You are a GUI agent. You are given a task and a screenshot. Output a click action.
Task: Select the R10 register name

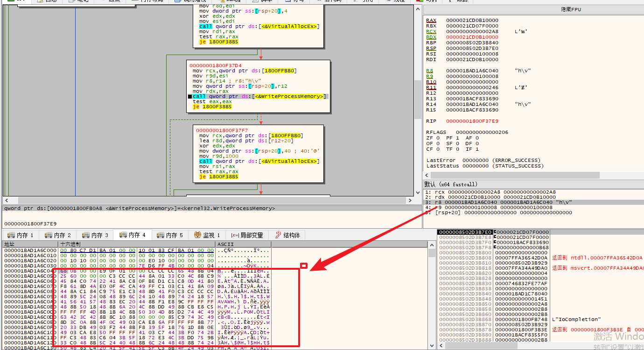click(x=431, y=82)
